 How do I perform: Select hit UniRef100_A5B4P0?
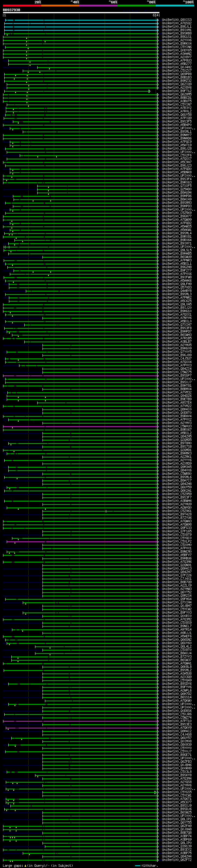pos(176,125)
